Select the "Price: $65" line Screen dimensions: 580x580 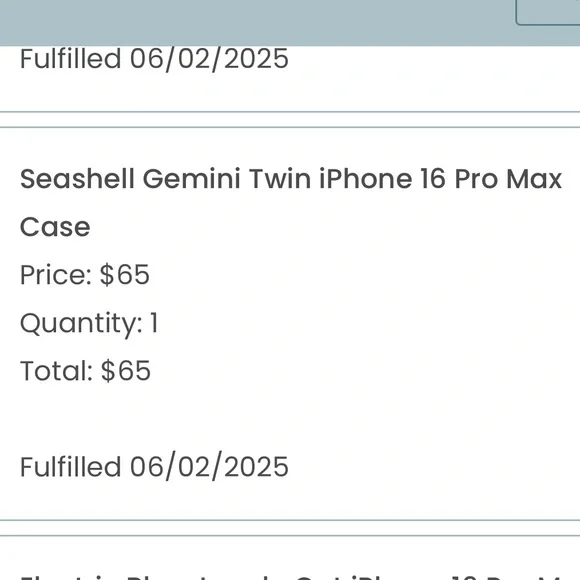click(x=85, y=275)
